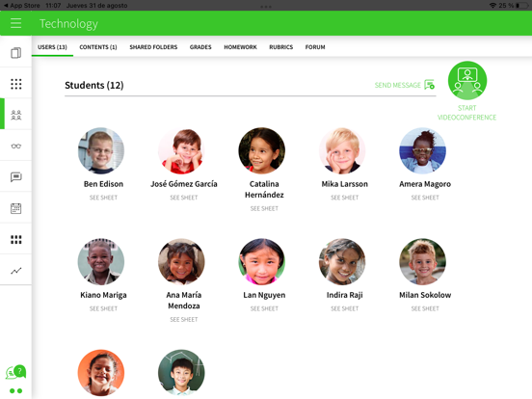
Task: Click the name Mika Larsson
Action: (x=345, y=184)
